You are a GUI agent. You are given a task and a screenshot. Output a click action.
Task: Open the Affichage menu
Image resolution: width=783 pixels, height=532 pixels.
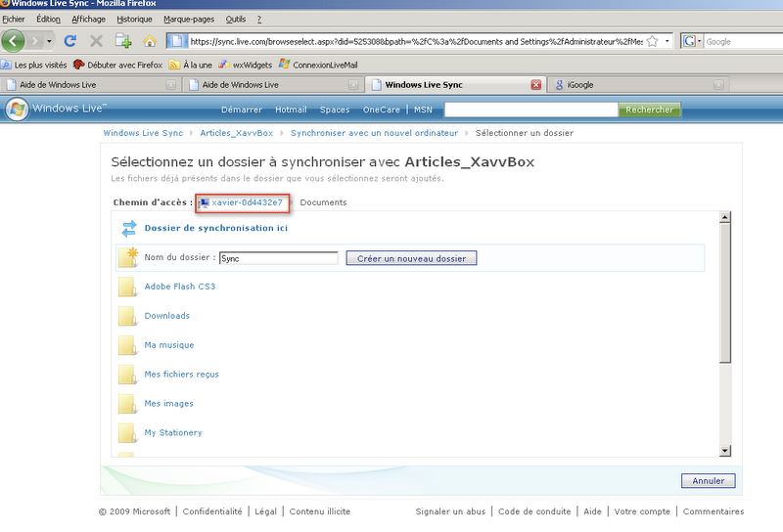88,19
